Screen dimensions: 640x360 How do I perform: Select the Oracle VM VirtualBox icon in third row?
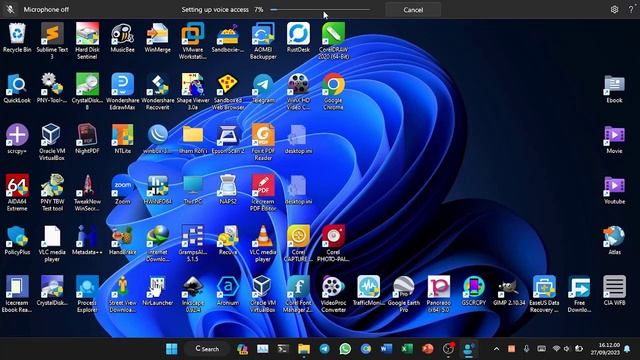pyautogui.click(x=52, y=142)
